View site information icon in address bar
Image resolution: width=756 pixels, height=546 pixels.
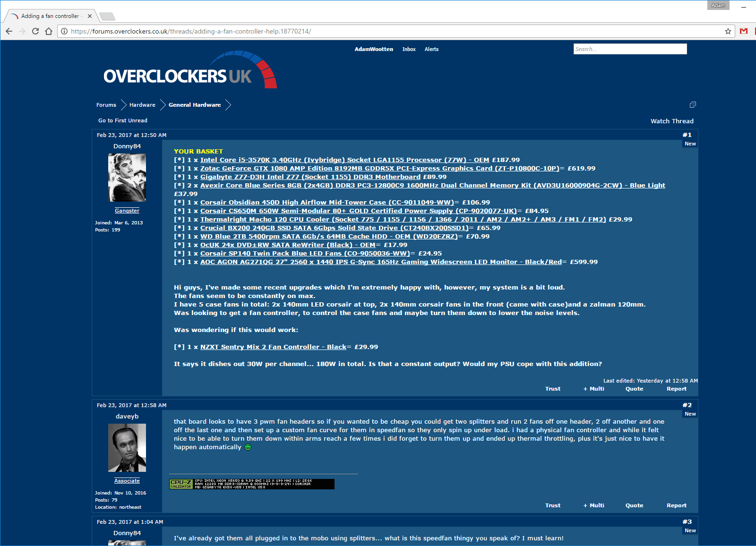click(64, 31)
